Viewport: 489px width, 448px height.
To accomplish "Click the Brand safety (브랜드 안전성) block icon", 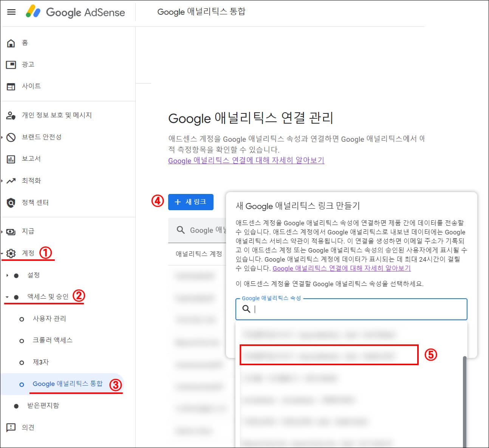I will pos(11,137).
